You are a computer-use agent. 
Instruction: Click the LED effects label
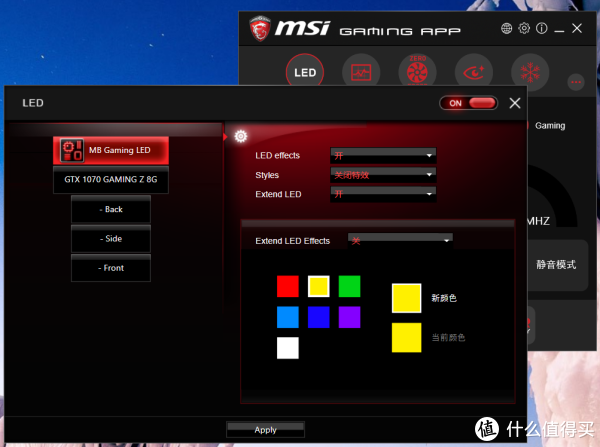pos(277,155)
